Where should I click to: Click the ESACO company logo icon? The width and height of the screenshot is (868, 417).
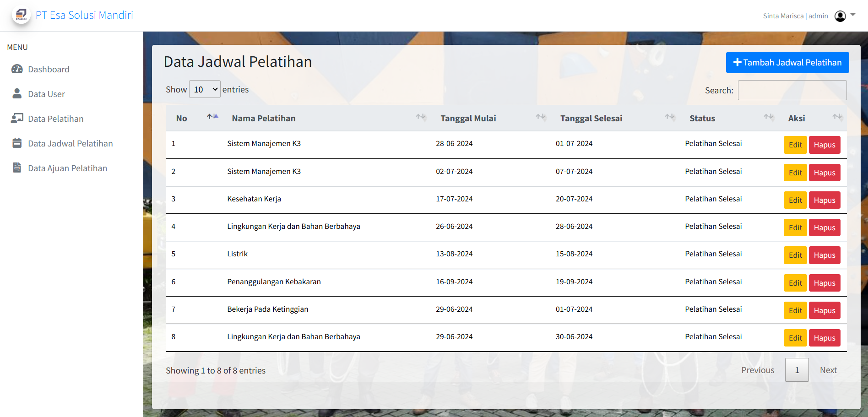point(21,15)
